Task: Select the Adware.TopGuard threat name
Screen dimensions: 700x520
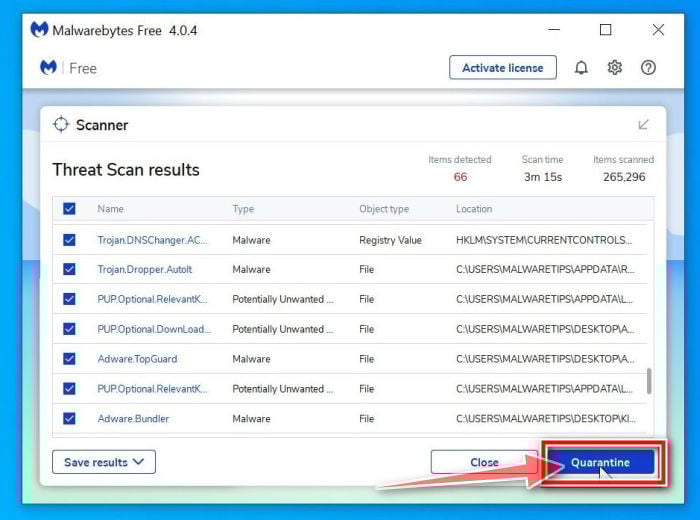Action: click(137, 359)
